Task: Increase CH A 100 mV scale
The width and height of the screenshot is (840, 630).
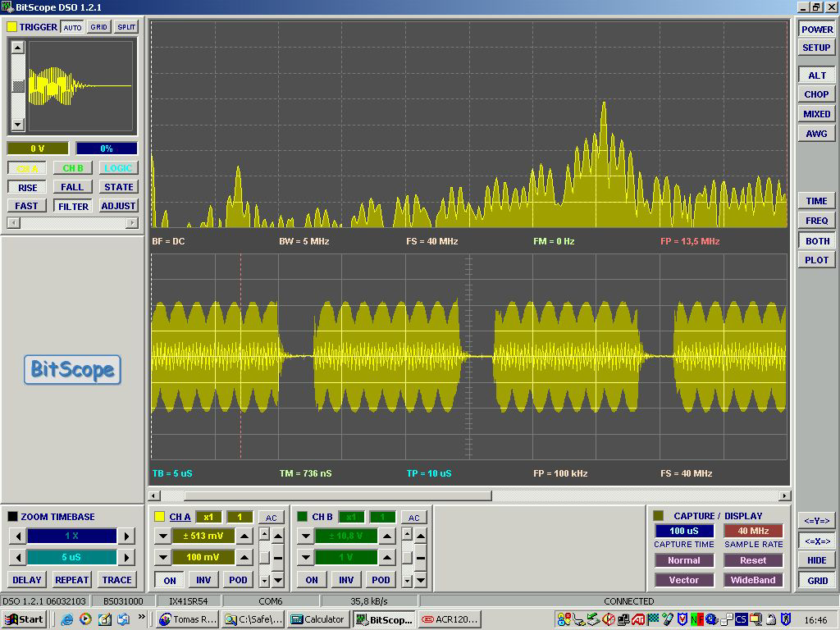Action: pyautogui.click(x=244, y=558)
